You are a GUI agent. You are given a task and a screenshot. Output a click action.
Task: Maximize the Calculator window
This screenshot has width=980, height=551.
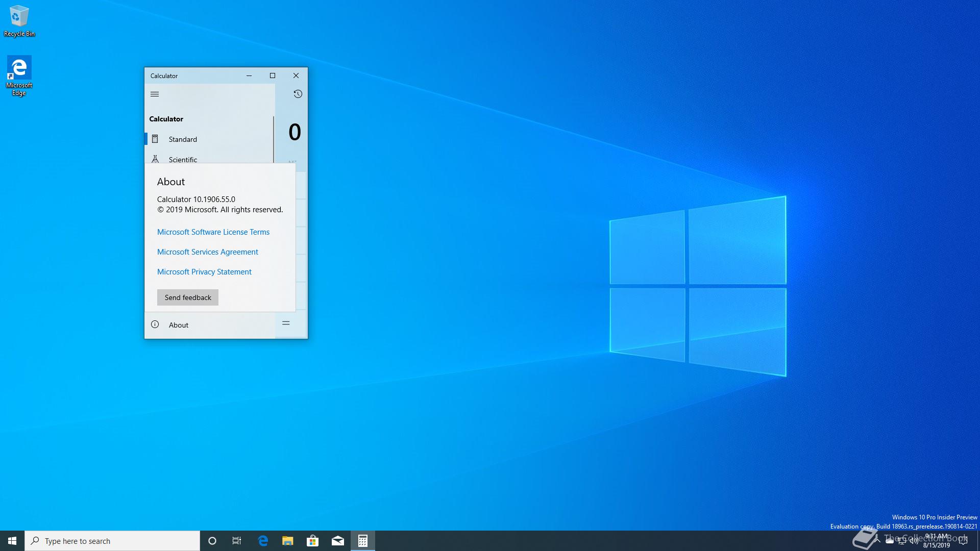(273, 76)
